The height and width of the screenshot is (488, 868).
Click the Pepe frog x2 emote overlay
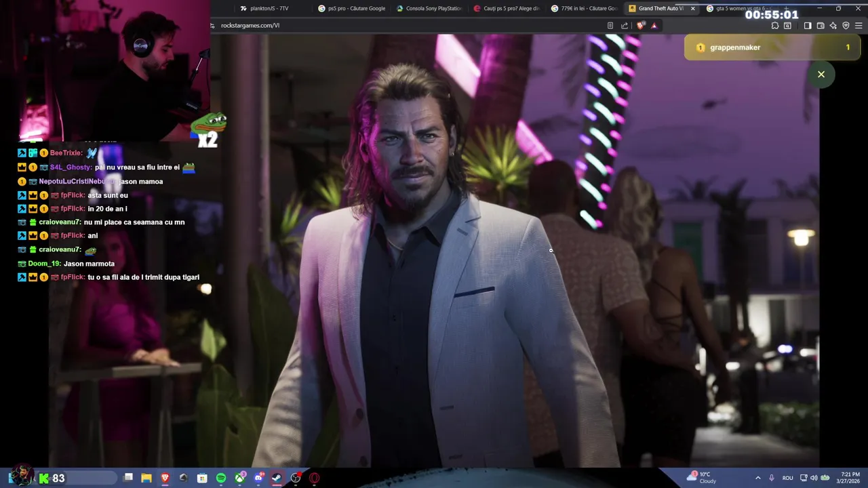208,130
